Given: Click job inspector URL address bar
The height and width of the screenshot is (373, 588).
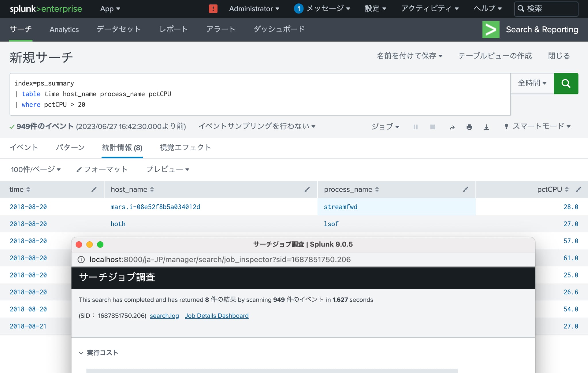Looking at the screenshot, I should click(x=303, y=260).
